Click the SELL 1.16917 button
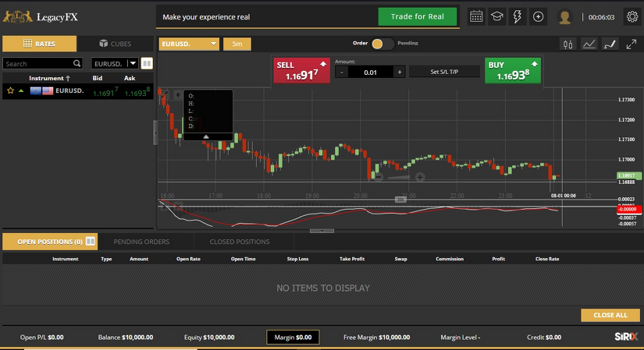The height and width of the screenshot is (350, 644). tap(302, 70)
